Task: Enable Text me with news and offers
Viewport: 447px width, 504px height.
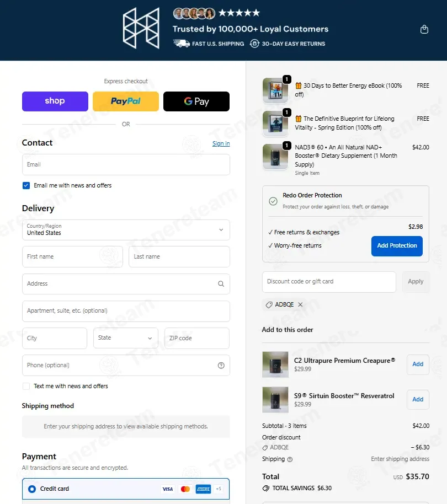Action: coord(26,386)
